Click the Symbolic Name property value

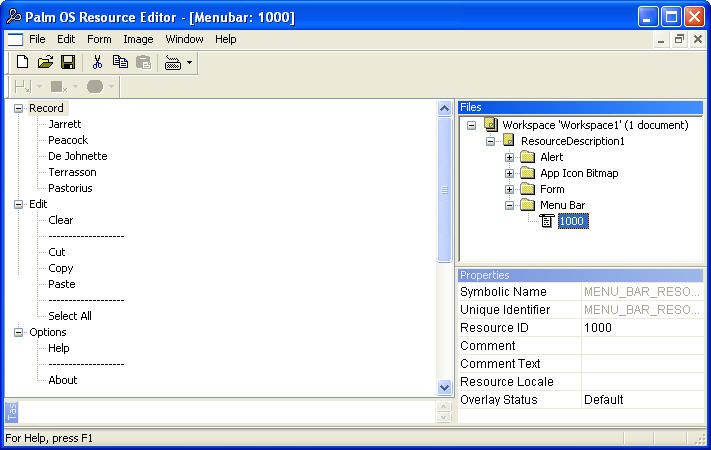point(643,292)
